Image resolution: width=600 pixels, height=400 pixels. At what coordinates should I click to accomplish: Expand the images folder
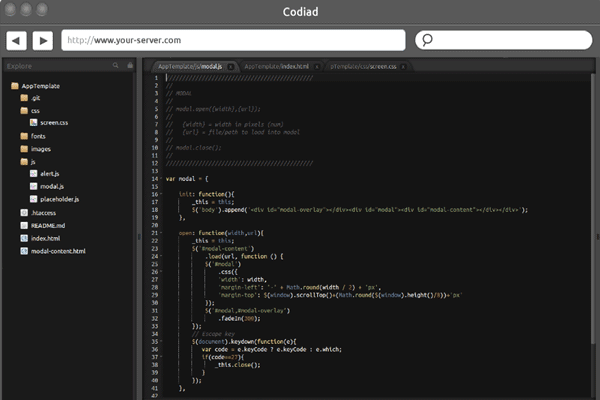coord(40,149)
